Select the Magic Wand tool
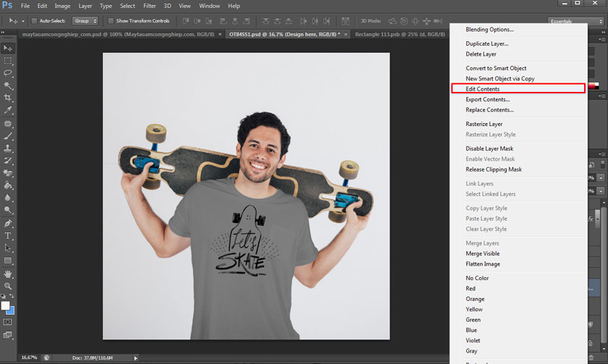 [x=8, y=85]
